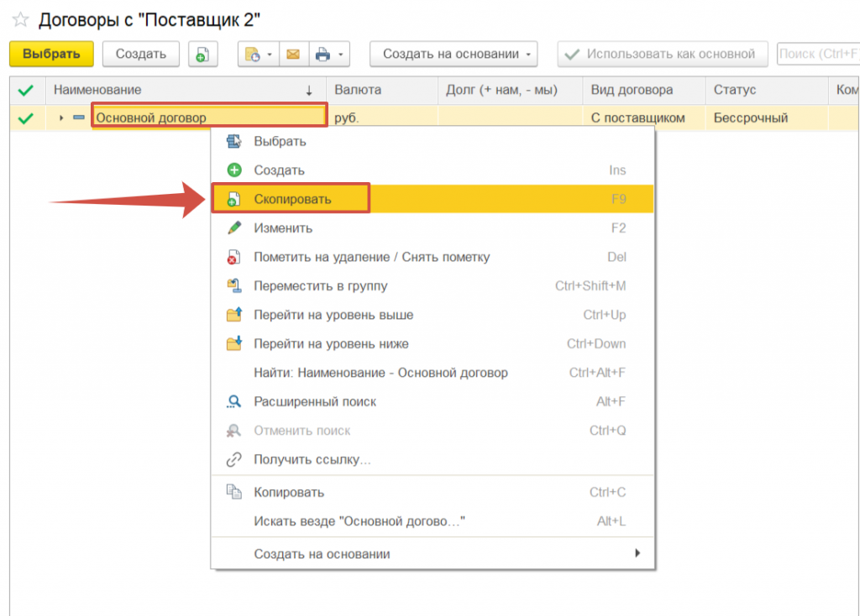The width and height of the screenshot is (860, 616).
Task: Click the copy-document icon in toolbar
Action: 202,55
